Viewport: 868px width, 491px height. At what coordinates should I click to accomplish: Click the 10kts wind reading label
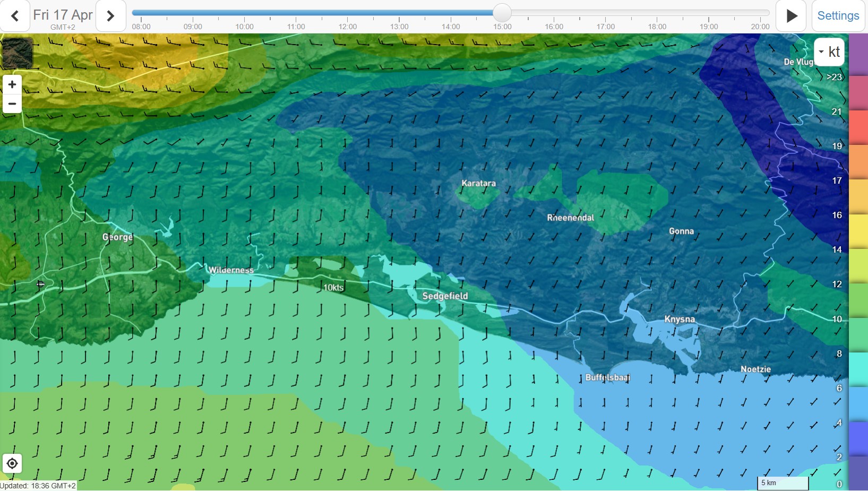point(333,288)
